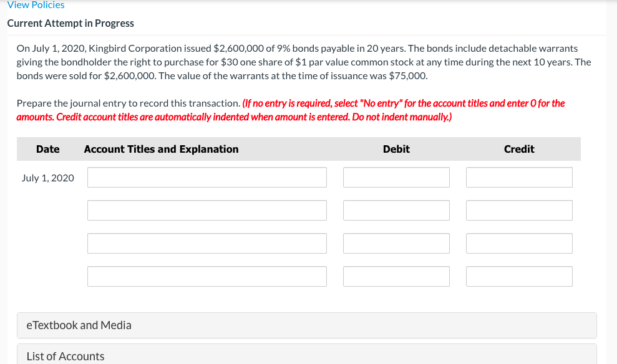Select the third Debit amount field
Image resolution: width=617 pixels, height=364 pixels.
click(x=396, y=243)
